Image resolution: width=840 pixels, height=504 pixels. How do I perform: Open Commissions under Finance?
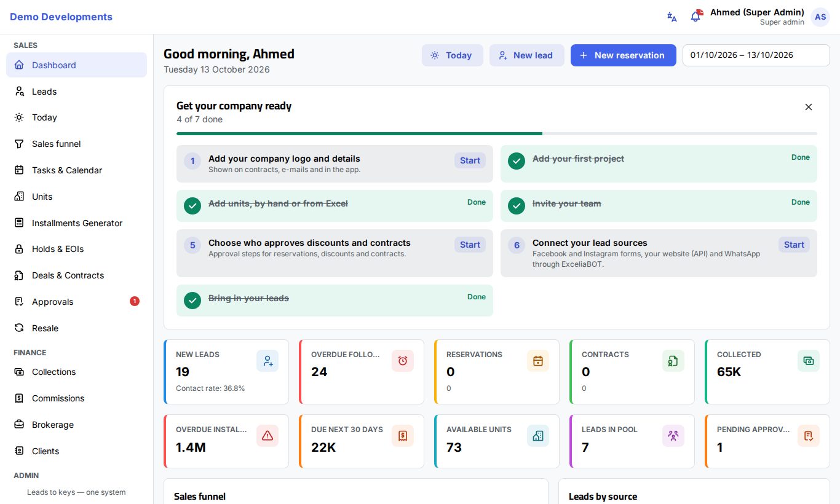(76, 398)
